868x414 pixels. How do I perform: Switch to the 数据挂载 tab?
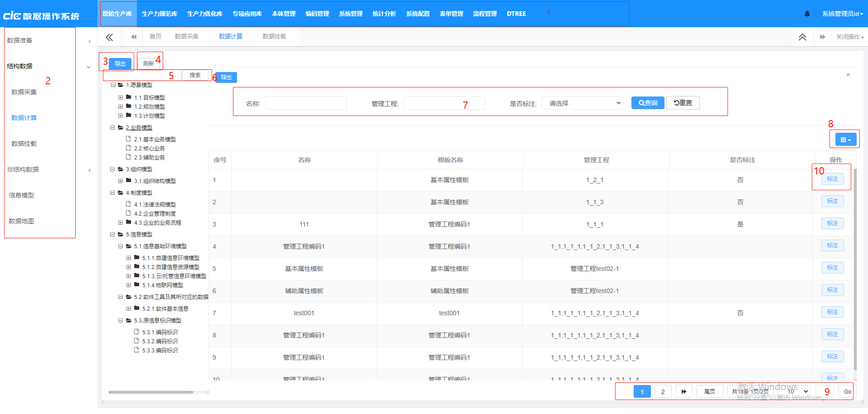[274, 36]
